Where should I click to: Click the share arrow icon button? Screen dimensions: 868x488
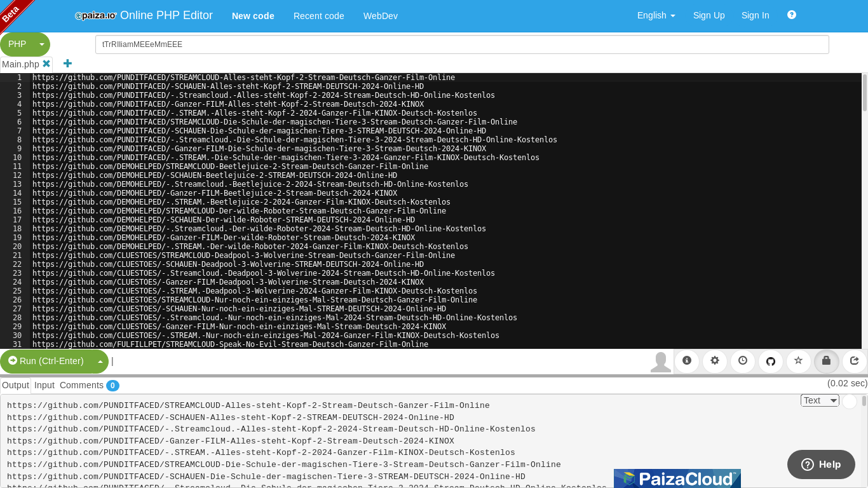[855, 361]
